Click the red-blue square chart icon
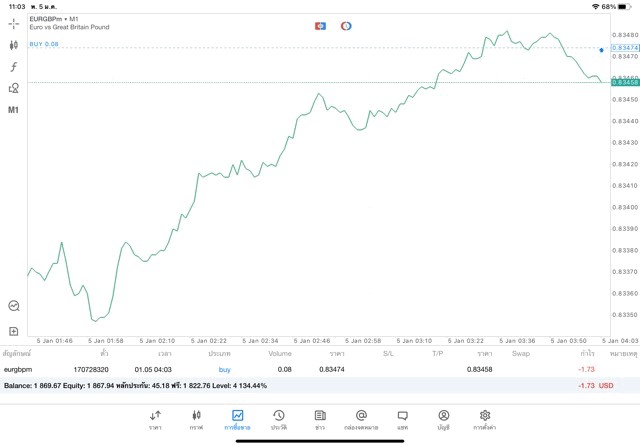This screenshot has width=640, height=447. (320, 25)
